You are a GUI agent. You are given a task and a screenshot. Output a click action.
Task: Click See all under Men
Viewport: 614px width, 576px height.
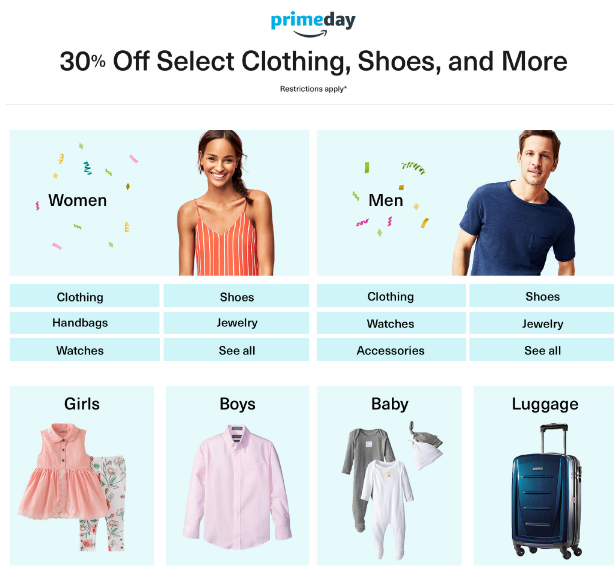[542, 350]
